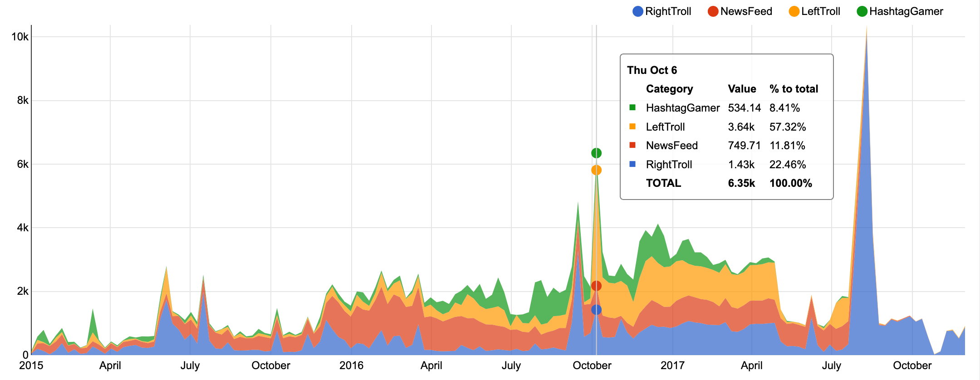Image resolution: width=980 pixels, height=380 pixels.
Task: Click NewsFeed value 749.71 in tooltip
Action: 745,146
